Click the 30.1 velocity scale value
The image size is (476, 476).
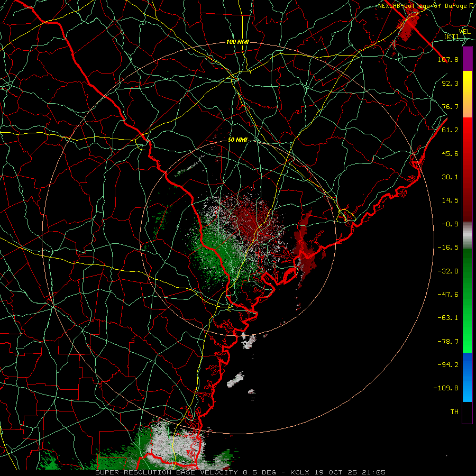(450, 177)
